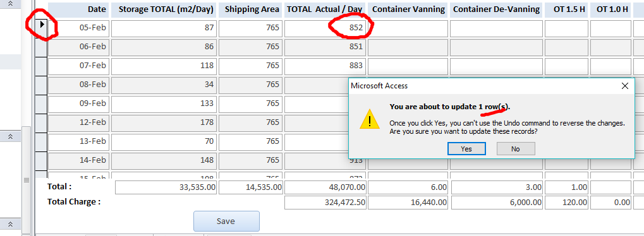Image resolution: width=644 pixels, height=236 pixels.
Task: Collapse the middle navigation pane group chevron
Action: [11, 137]
